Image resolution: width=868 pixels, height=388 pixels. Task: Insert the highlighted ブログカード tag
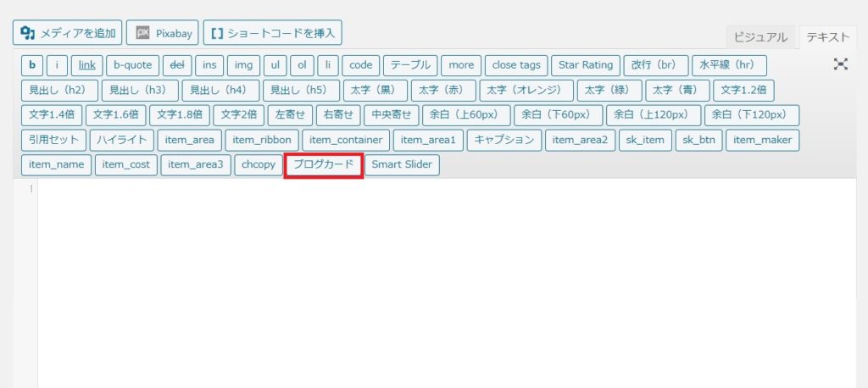click(x=323, y=164)
